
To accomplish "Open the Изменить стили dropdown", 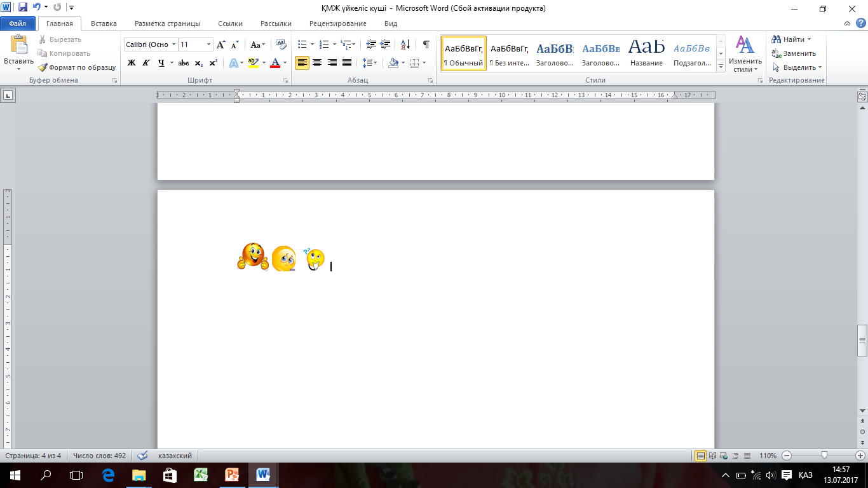I will [x=745, y=53].
